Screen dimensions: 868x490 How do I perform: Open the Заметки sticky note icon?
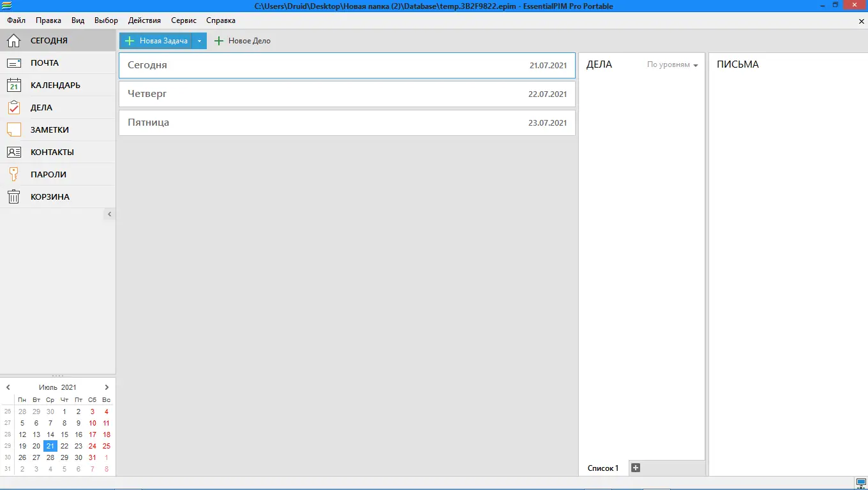13,130
